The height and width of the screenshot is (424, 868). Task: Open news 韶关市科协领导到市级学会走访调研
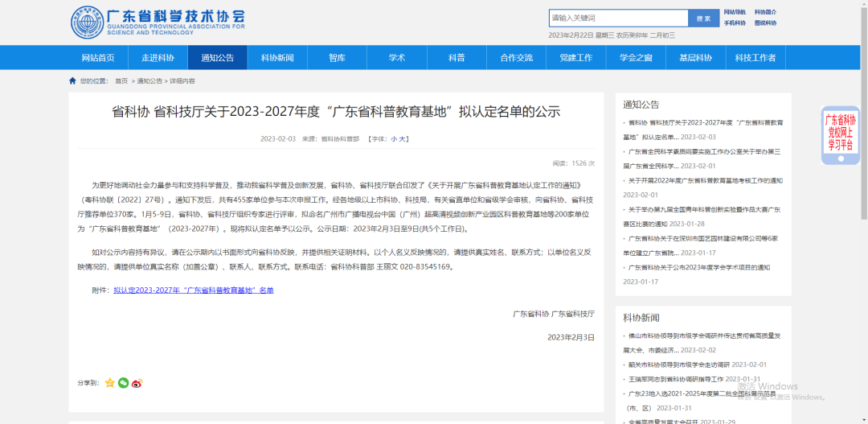tap(679, 364)
